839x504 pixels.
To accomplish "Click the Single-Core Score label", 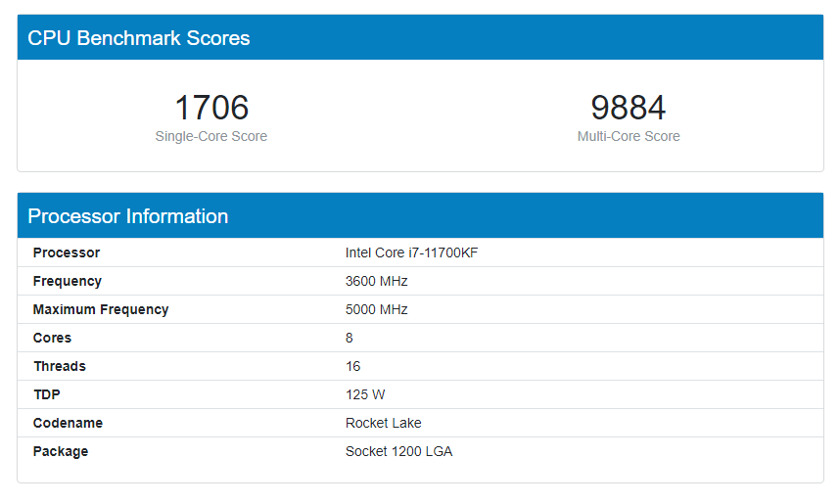I will tap(211, 136).
